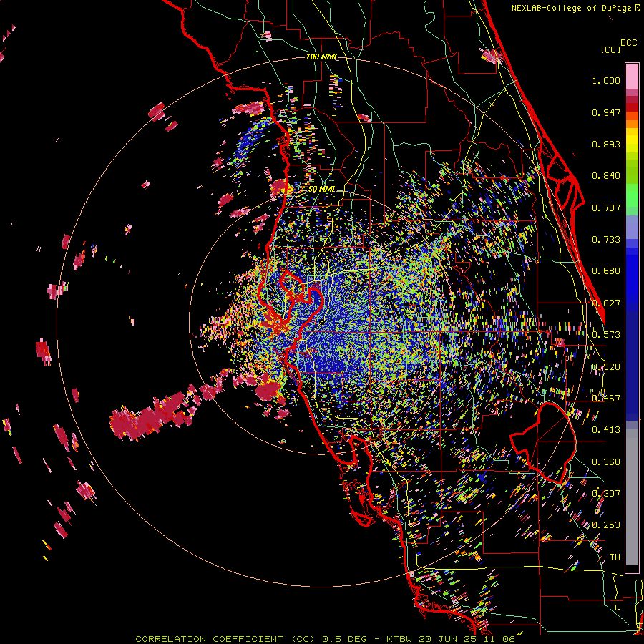Click the DCC legend heading
644x644 pixels.
pyautogui.click(x=628, y=43)
